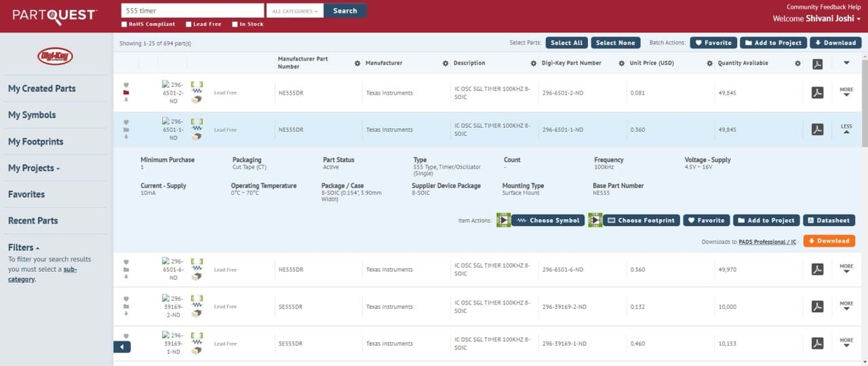Open Favorites in the sidebar
This screenshot has width=868, height=366.
pos(26,195)
